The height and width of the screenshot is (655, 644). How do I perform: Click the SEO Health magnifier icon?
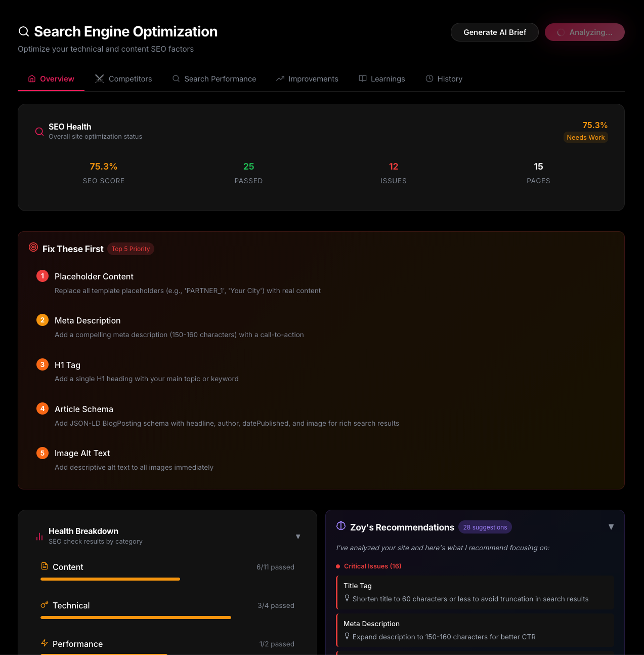pos(39,131)
